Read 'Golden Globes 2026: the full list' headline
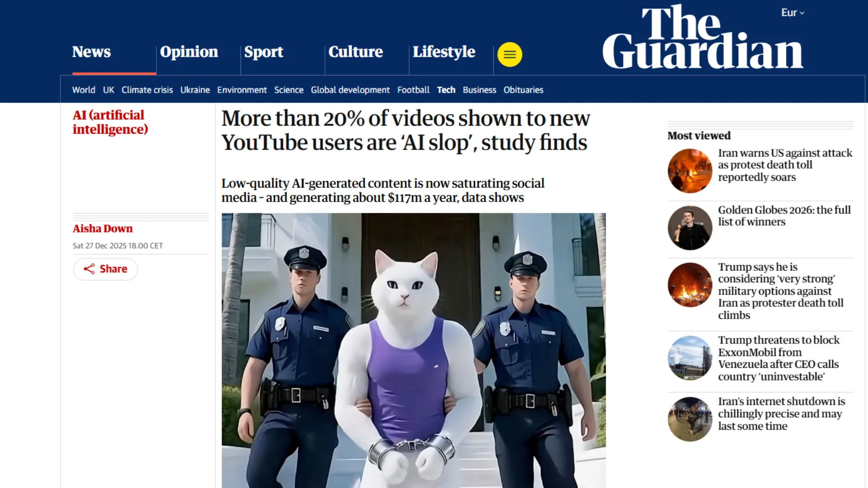Viewport: 868px width, 488px height. [x=784, y=216]
